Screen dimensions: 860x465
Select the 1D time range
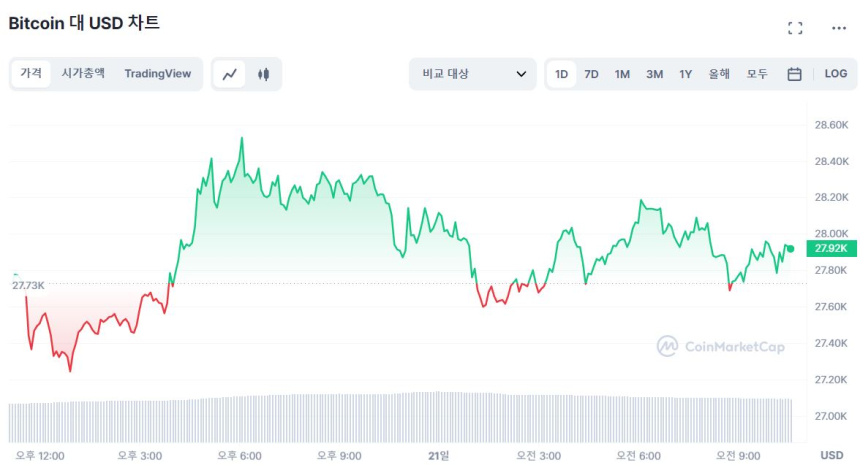(561, 74)
